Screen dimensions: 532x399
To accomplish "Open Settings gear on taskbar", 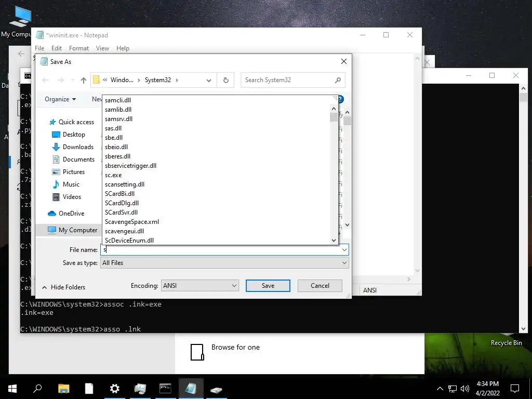I will coord(114,389).
